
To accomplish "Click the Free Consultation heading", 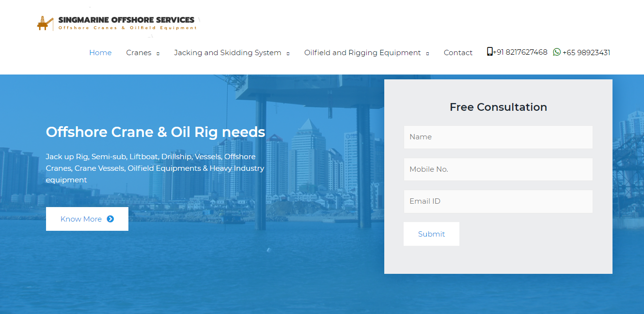I will click(498, 107).
